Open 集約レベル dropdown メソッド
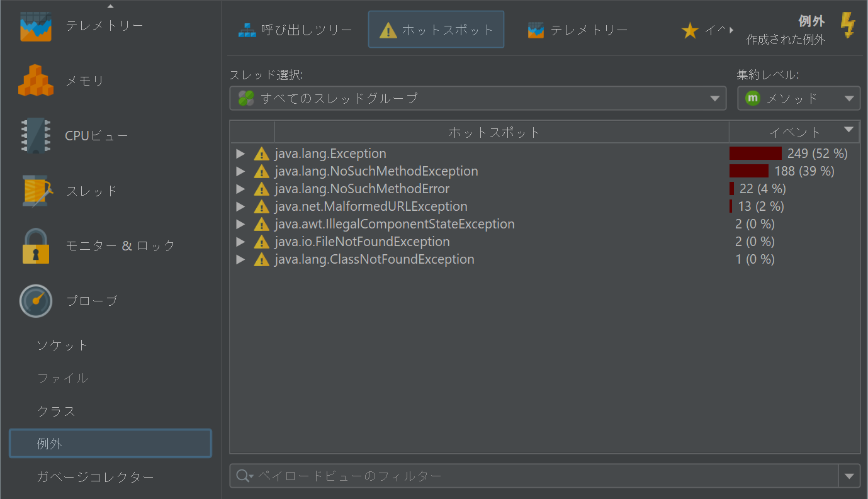 (x=799, y=98)
